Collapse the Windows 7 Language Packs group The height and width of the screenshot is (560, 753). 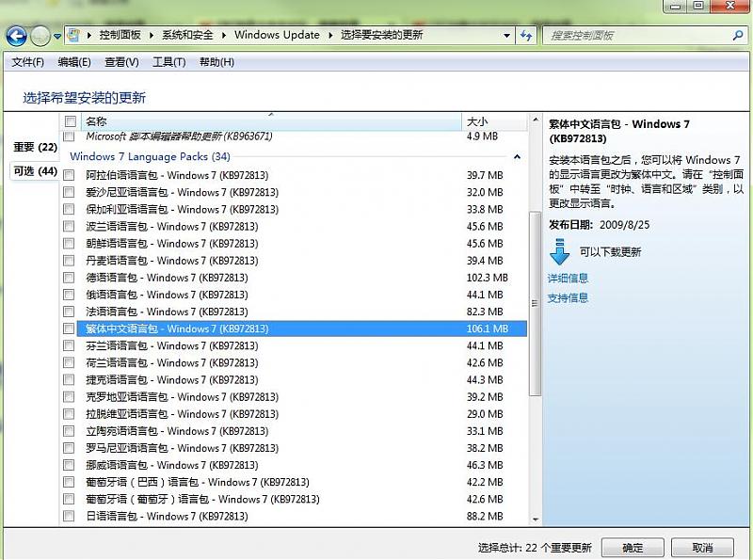click(x=517, y=156)
